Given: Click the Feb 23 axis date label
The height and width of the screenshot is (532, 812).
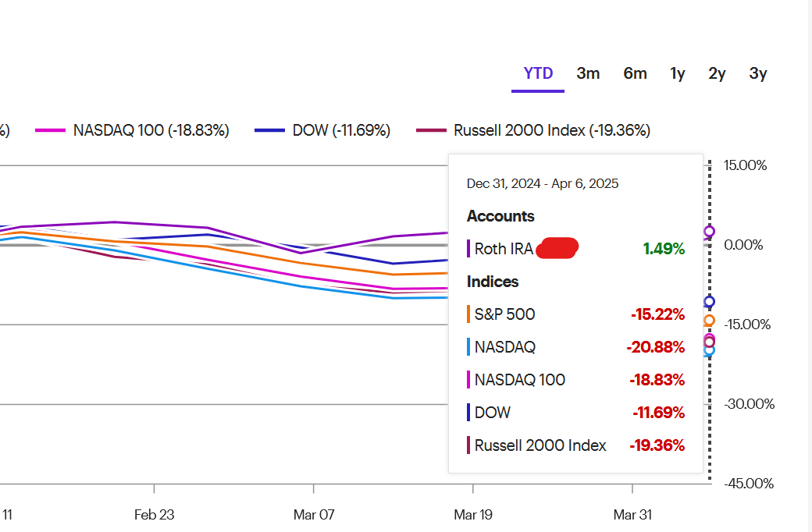Looking at the screenshot, I should [x=154, y=514].
